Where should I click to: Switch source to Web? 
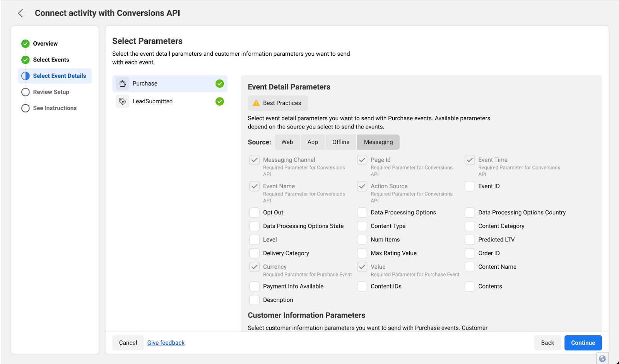(x=287, y=142)
